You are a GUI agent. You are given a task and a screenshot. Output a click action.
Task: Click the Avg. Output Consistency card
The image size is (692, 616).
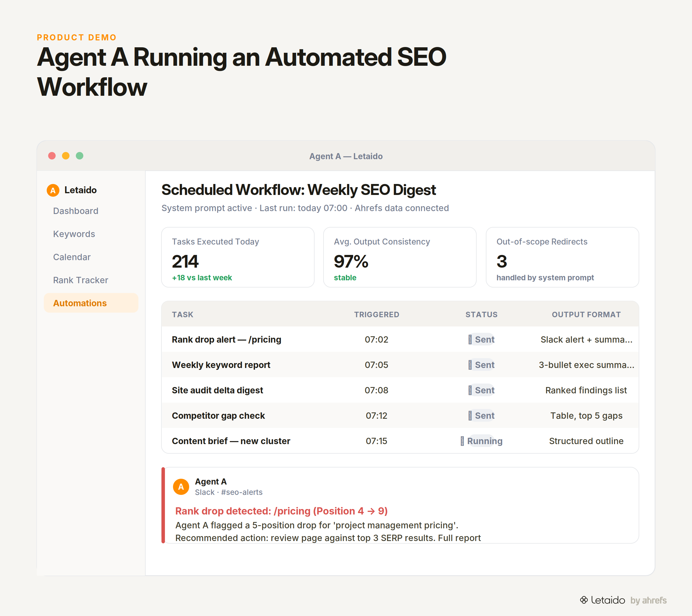tap(400, 257)
